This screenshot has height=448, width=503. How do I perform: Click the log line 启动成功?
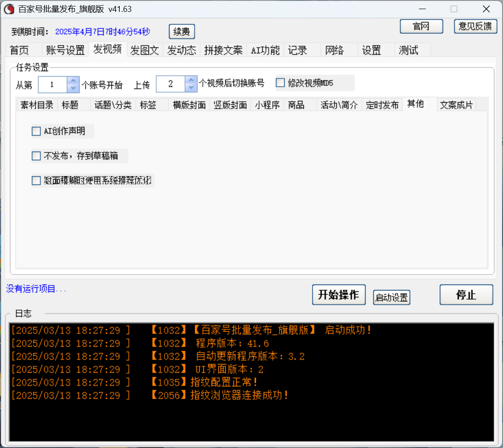(191, 330)
